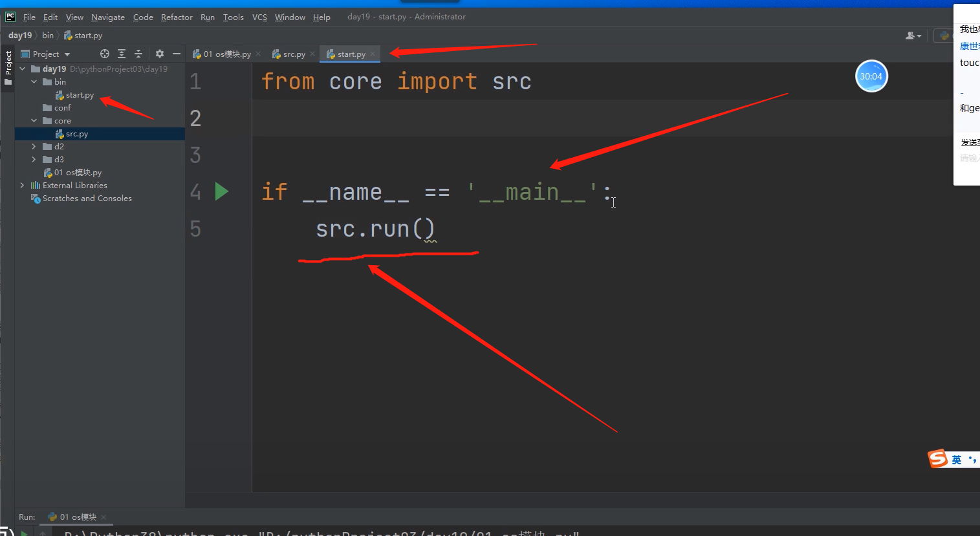Open the Project view type dropdown
The image size is (980, 536).
45,54
